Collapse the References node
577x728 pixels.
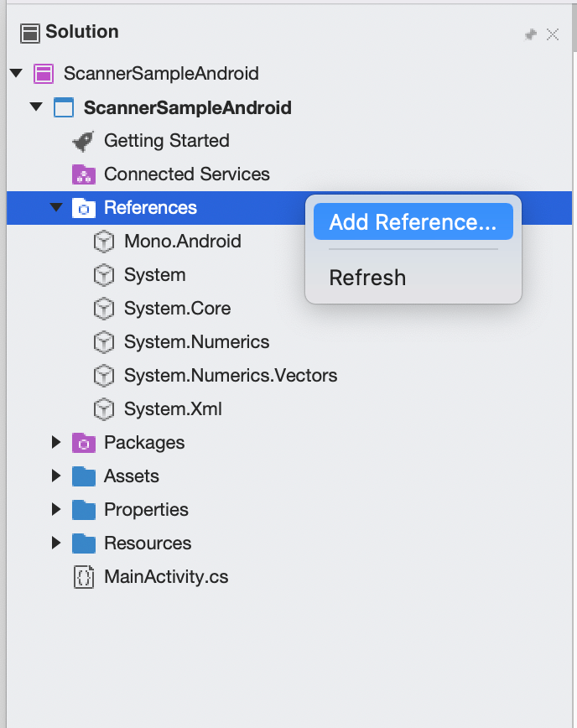coord(55,207)
